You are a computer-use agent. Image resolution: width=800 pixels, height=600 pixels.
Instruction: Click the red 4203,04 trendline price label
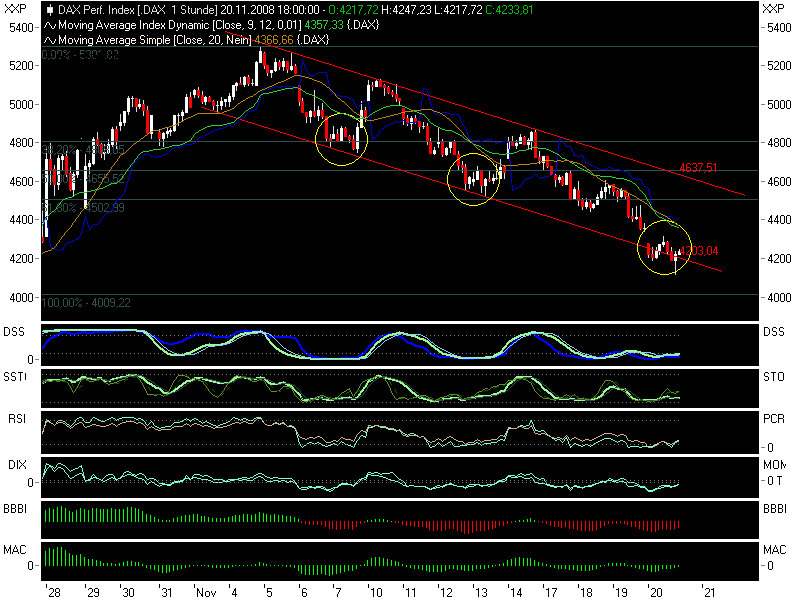point(699,251)
